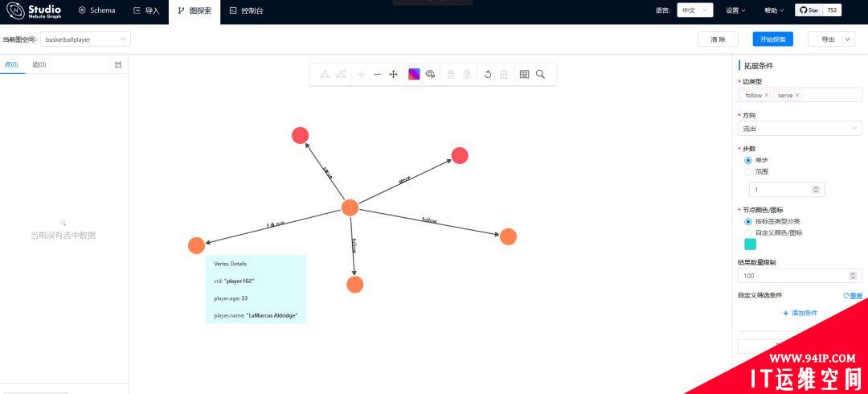Click the lock nodes icon
This screenshot has height=394, width=868.
[451, 74]
